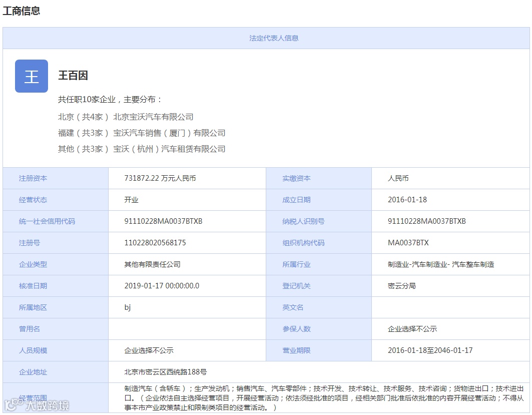Select registered capital value 731872.22 万元人民币
Image resolution: width=532 pixels, height=415 pixels.
(160, 178)
